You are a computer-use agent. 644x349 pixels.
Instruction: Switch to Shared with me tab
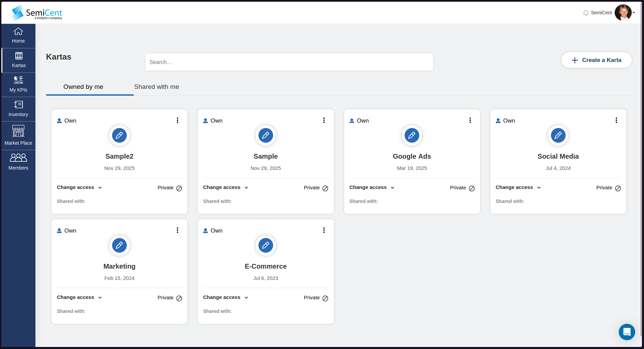[x=156, y=87]
